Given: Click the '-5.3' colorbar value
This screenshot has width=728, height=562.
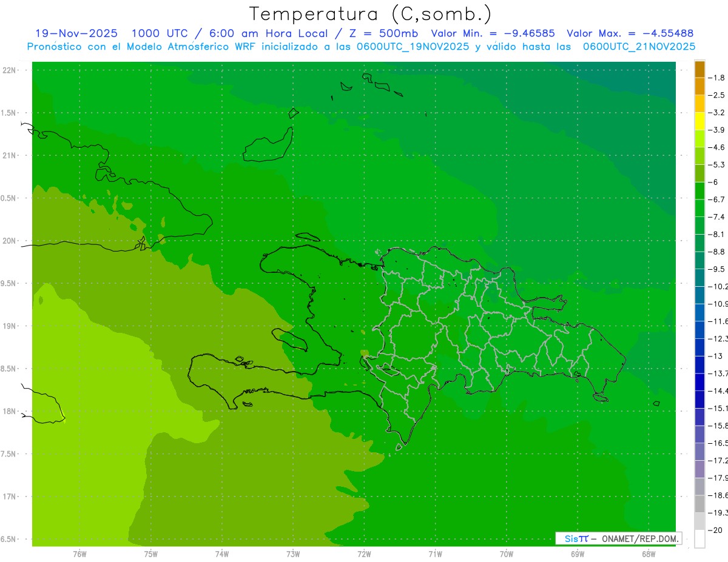Looking at the screenshot, I should click(x=718, y=164).
